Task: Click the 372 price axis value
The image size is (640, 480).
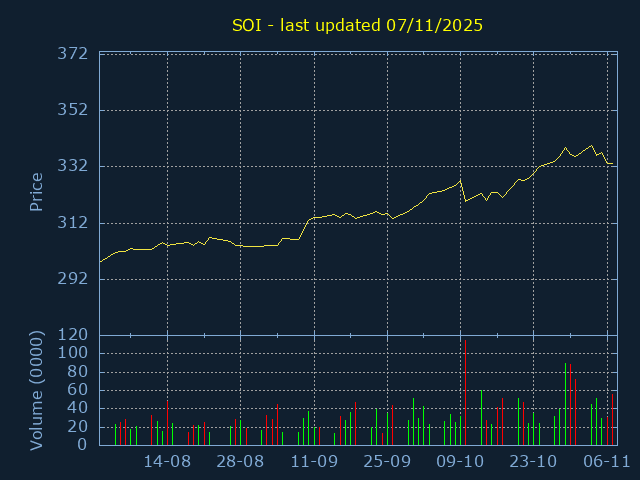Action: [x=79, y=54]
